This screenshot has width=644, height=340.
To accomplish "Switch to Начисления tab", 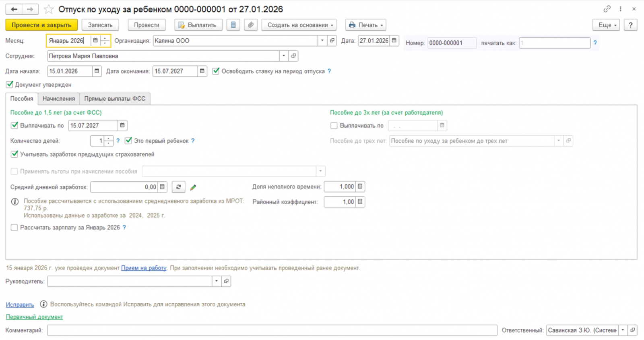I will (x=59, y=99).
